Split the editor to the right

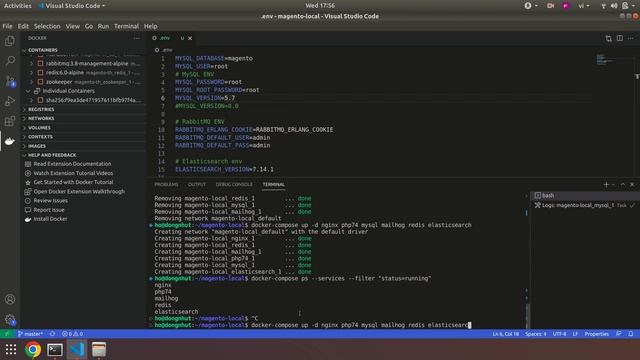tap(620, 38)
